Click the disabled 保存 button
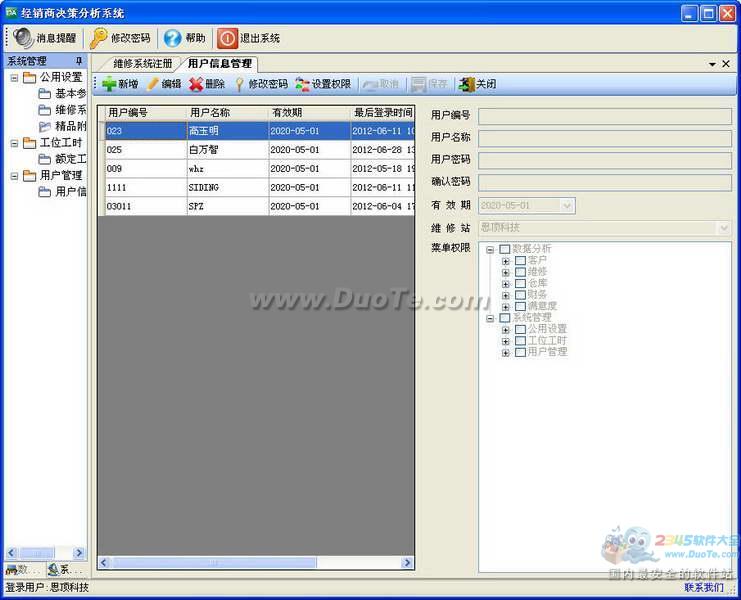The width and height of the screenshot is (741, 600). (429, 84)
